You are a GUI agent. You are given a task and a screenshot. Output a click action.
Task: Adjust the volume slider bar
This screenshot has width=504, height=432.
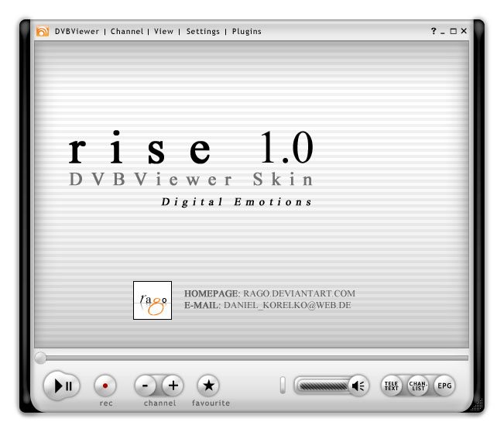point(323,386)
